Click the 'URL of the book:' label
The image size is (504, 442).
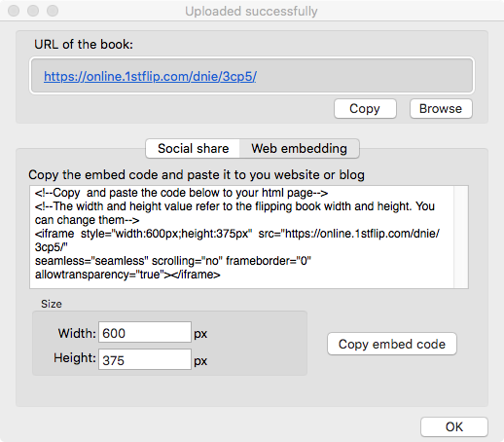pos(84,45)
